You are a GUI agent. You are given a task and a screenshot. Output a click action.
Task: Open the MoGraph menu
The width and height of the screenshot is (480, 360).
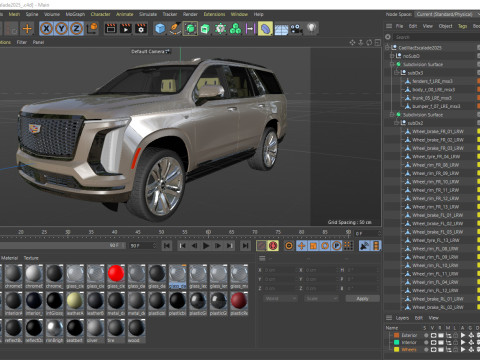[x=75, y=14]
